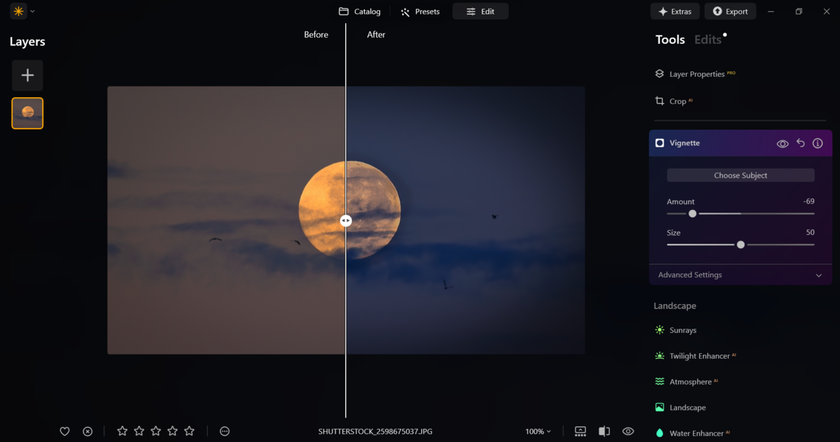Open the Extras menu
Screen dimensions: 840x442
(674, 11)
